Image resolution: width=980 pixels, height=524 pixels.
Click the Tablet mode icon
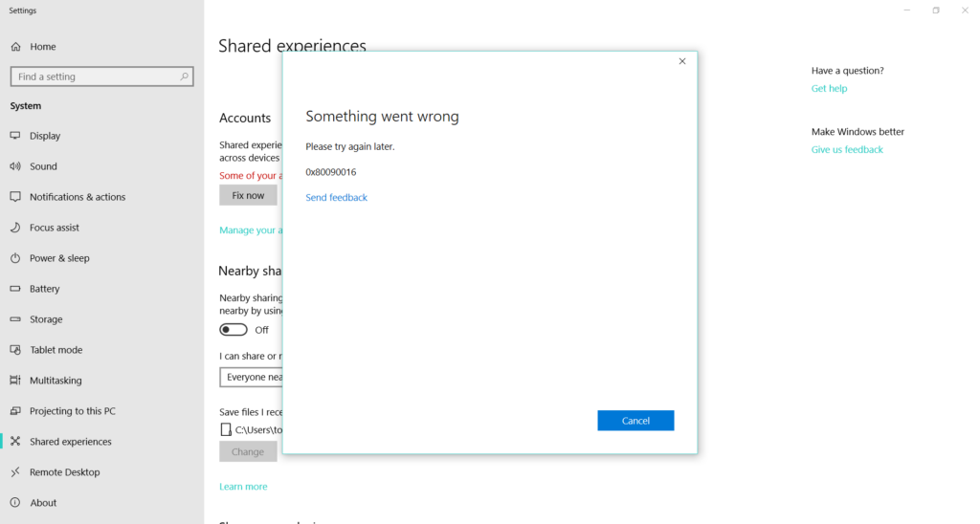(x=15, y=350)
